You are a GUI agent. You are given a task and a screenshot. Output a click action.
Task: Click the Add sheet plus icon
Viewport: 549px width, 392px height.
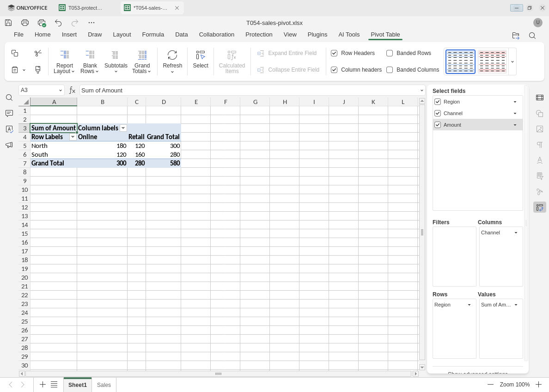click(x=43, y=385)
